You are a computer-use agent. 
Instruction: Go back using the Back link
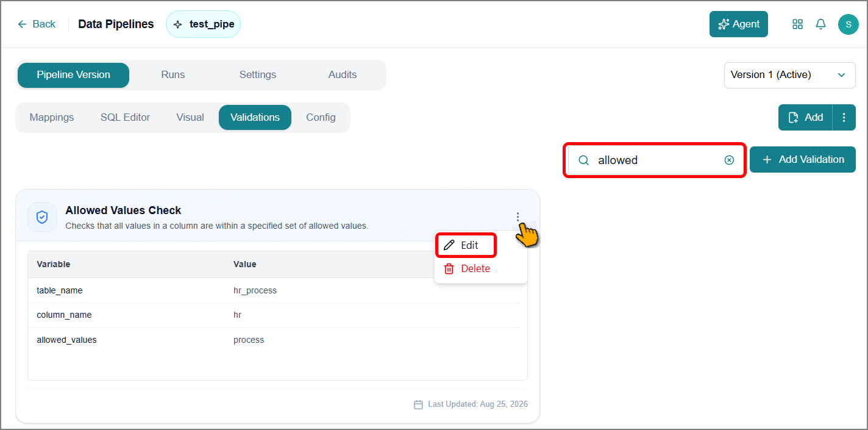[x=37, y=24]
